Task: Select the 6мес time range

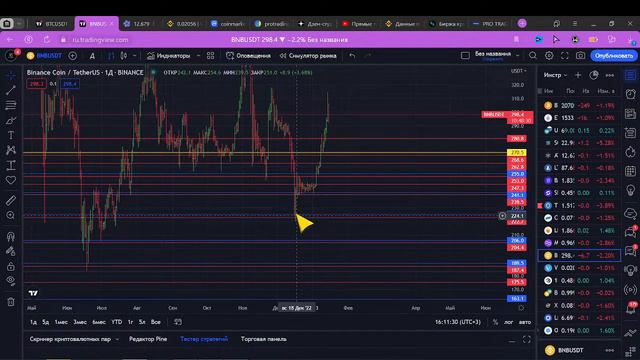Action: 99,322
